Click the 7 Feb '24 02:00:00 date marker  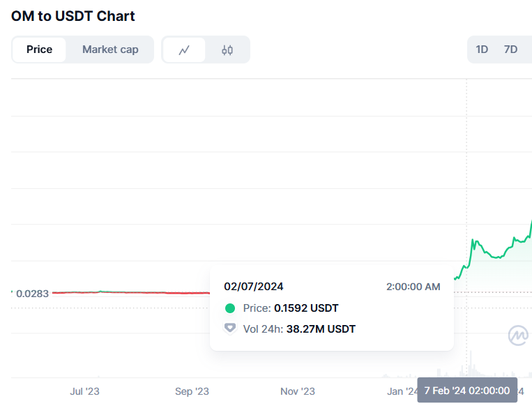467,390
